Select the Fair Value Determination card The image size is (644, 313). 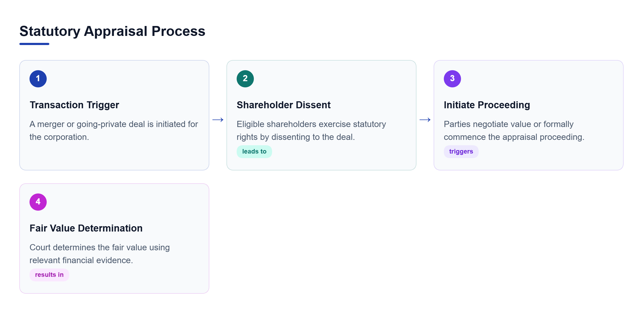click(x=114, y=239)
